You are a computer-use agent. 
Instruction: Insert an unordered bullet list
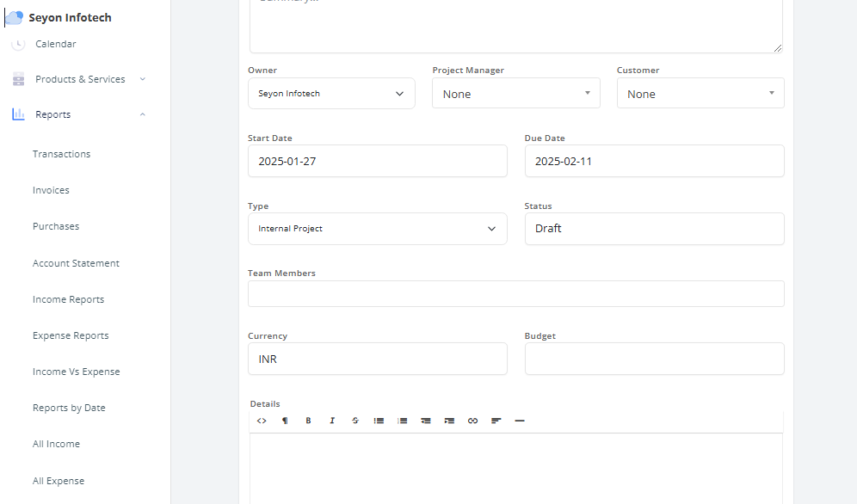coord(379,421)
